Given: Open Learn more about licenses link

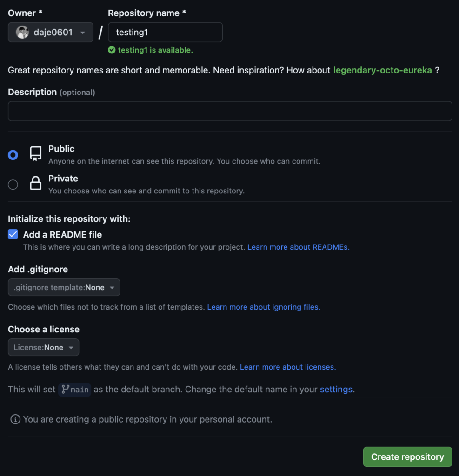Looking at the screenshot, I should [288, 367].
